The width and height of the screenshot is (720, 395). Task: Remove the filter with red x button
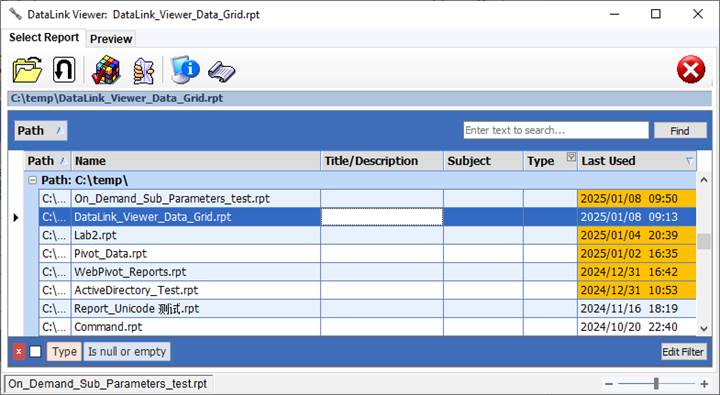point(19,352)
